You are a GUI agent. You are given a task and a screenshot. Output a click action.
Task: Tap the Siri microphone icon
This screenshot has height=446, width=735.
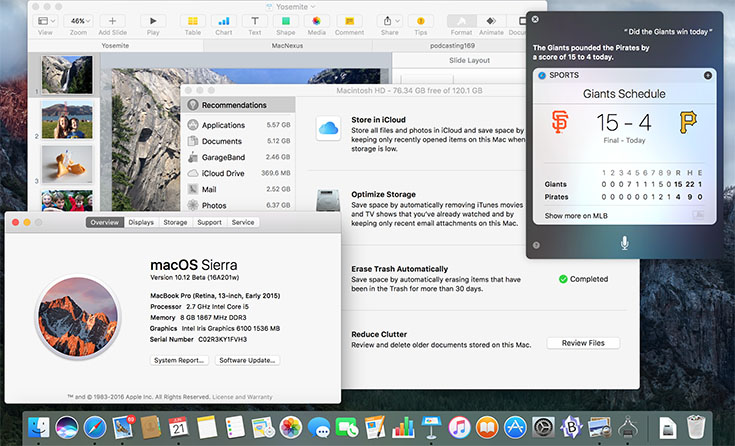point(624,243)
